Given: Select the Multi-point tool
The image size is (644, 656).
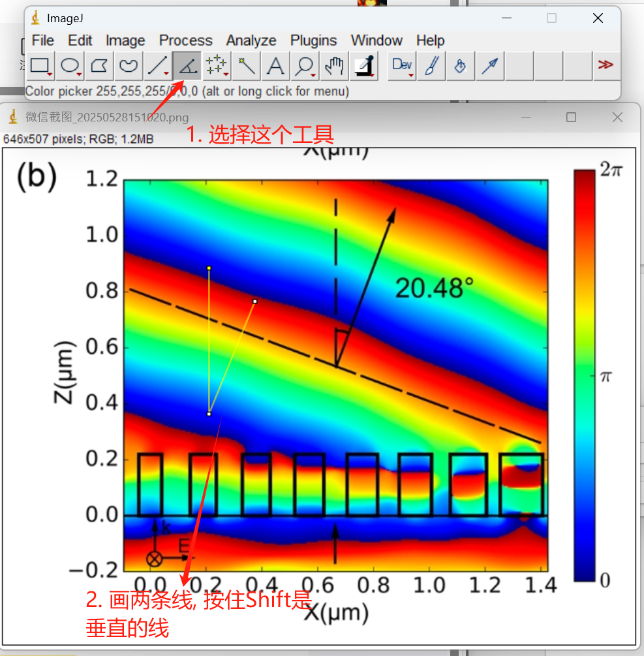Looking at the screenshot, I should pyautogui.click(x=217, y=66).
